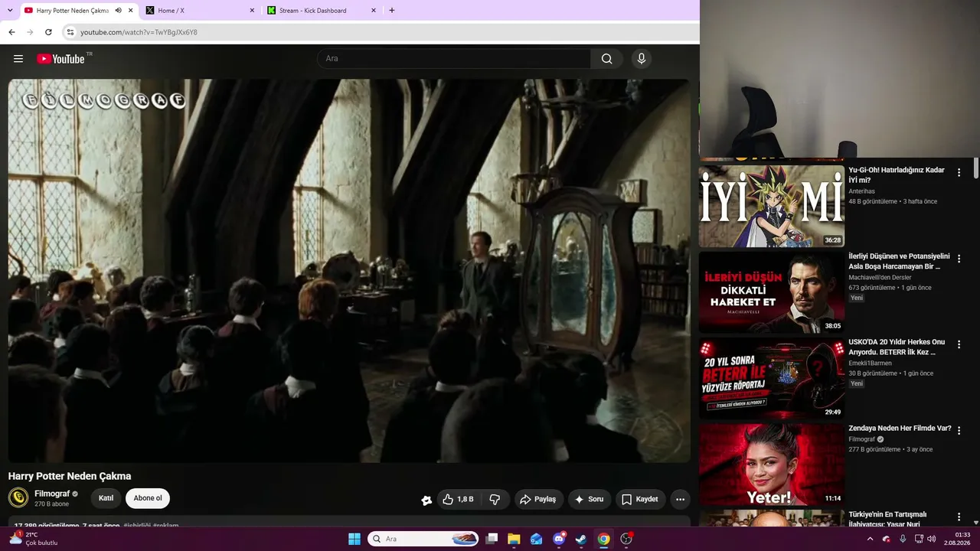Open the weather widget on the taskbar
Image resolution: width=980 pixels, height=551 pixels.
tap(34, 539)
